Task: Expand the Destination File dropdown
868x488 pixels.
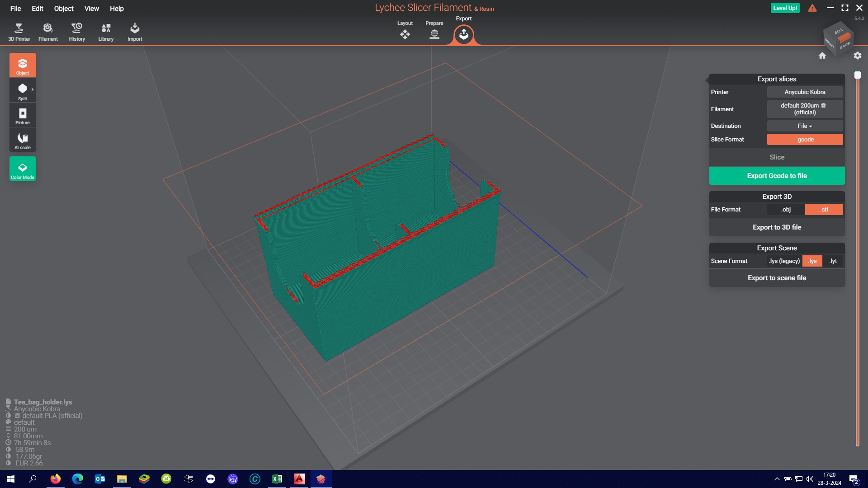Action: pyautogui.click(x=805, y=126)
